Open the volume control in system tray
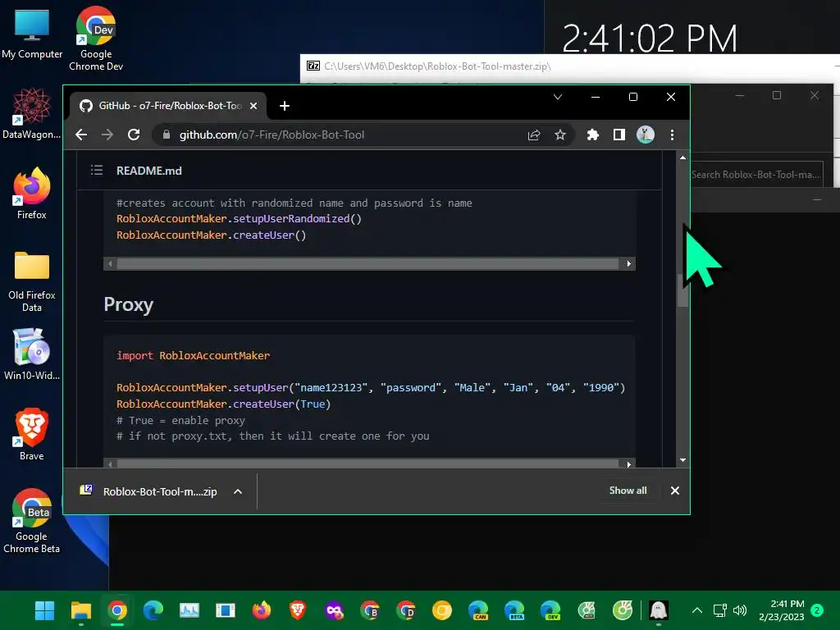 (740, 610)
